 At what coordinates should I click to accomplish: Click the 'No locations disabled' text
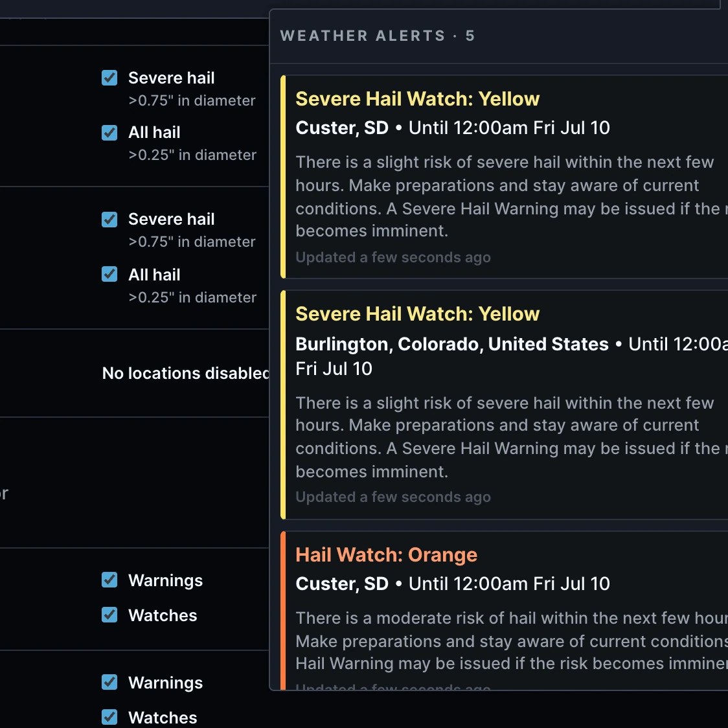tap(185, 373)
